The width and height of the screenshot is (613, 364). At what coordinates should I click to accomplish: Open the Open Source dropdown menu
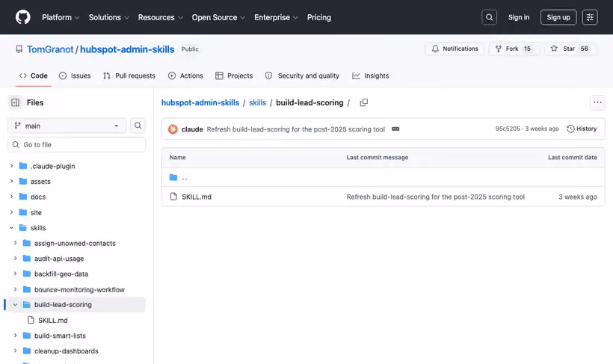tap(218, 18)
